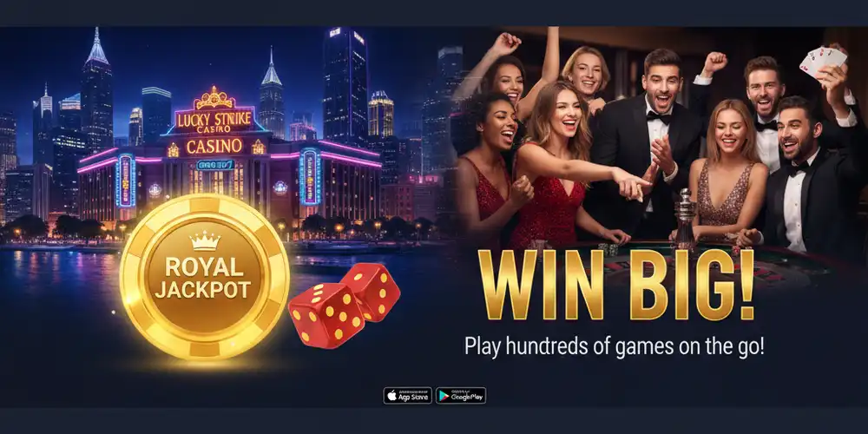This screenshot has width=868, height=434.
Task: Open the App Store download badge
Action: (x=407, y=395)
